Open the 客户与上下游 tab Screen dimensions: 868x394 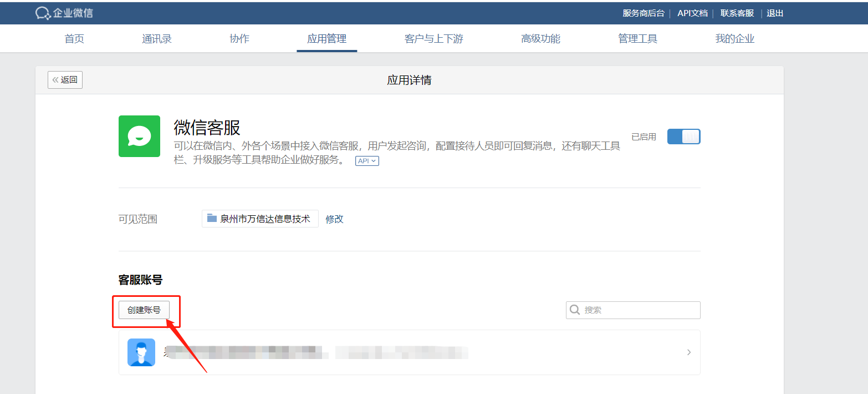(433, 39)
